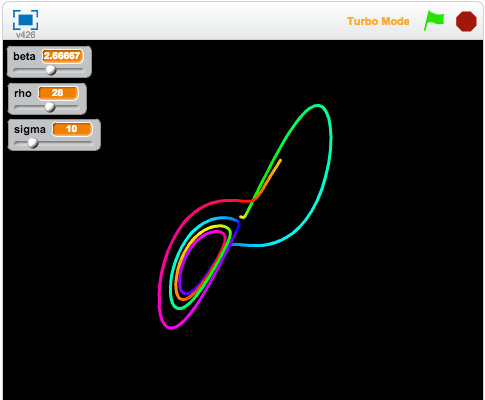The image size is (485, 400).
Task: Click the beta slider handle
Action: [x=51, y=70]
